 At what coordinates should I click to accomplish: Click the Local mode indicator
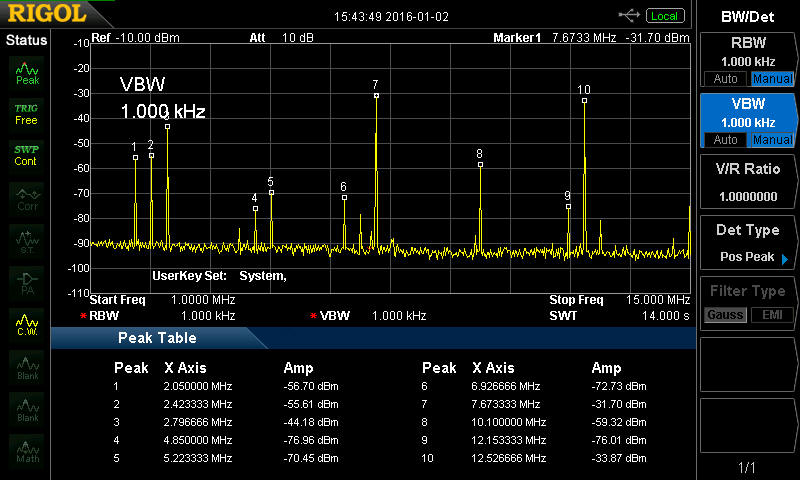(664, 15)
